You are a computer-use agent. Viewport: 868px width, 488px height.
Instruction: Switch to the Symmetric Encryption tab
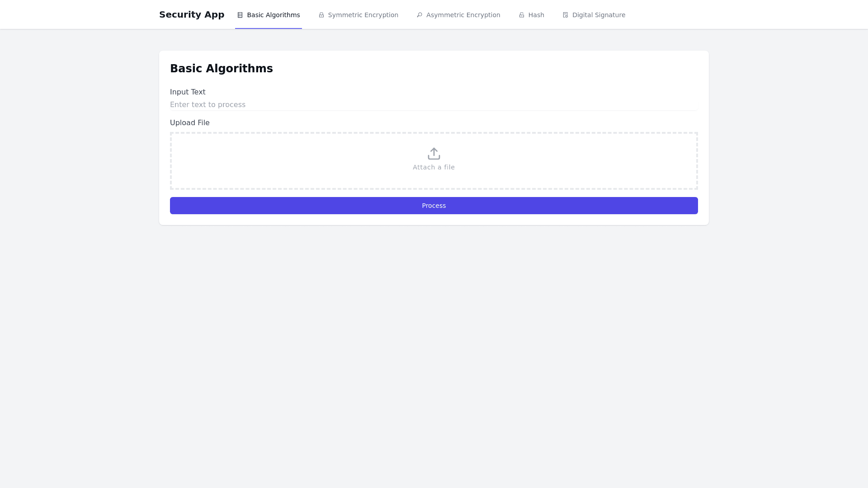(363, 15)
